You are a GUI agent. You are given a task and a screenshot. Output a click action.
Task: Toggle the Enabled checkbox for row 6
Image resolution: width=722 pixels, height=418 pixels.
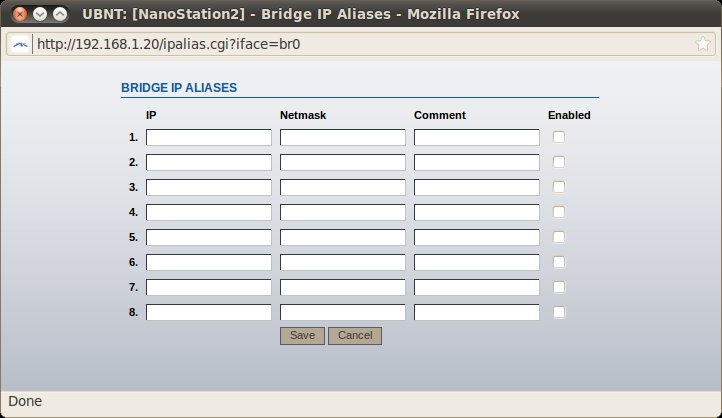coord(559,262)
